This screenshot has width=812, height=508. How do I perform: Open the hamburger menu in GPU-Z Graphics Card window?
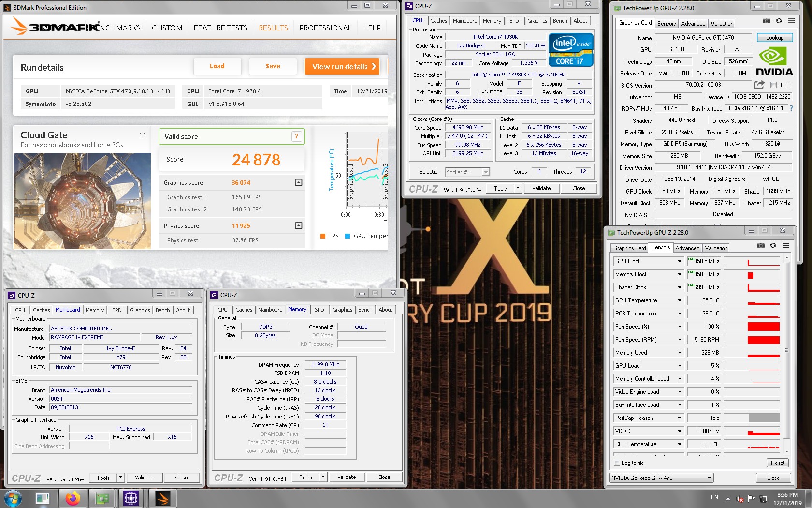(x=791, y=21)
